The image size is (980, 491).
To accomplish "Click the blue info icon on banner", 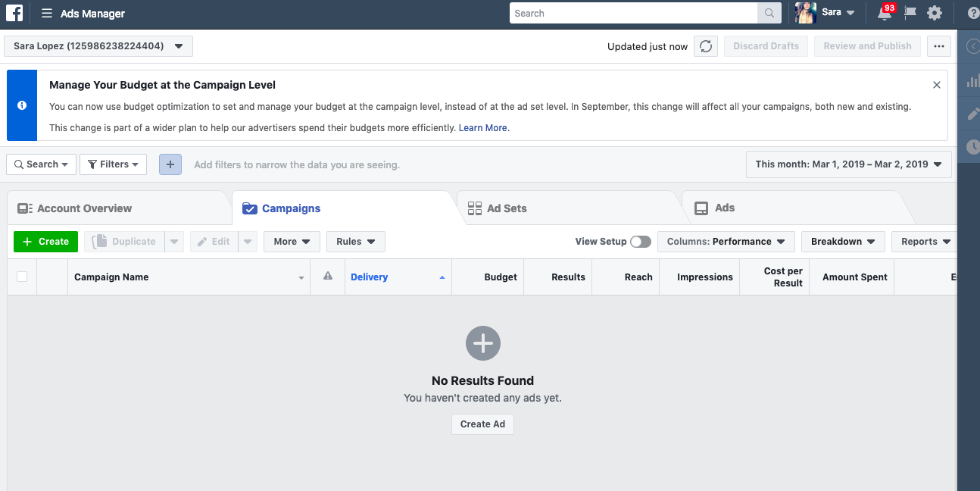I will [x=22, y=105].
